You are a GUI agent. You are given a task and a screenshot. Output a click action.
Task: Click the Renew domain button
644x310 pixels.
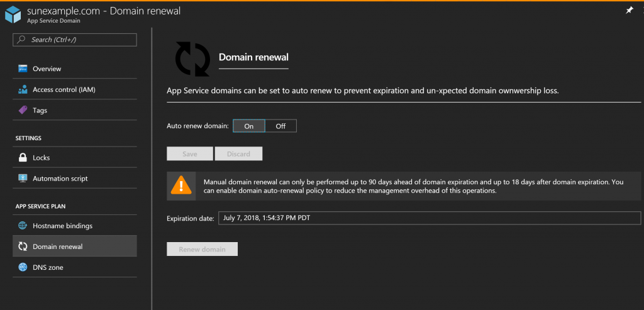[x=202, y=250]
